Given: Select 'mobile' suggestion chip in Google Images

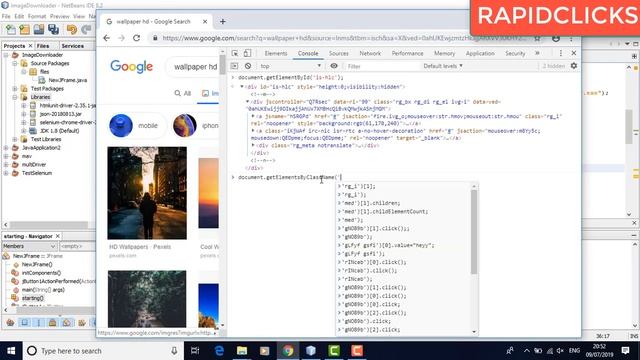Looking at the screenshot, I should click(138, 125).
